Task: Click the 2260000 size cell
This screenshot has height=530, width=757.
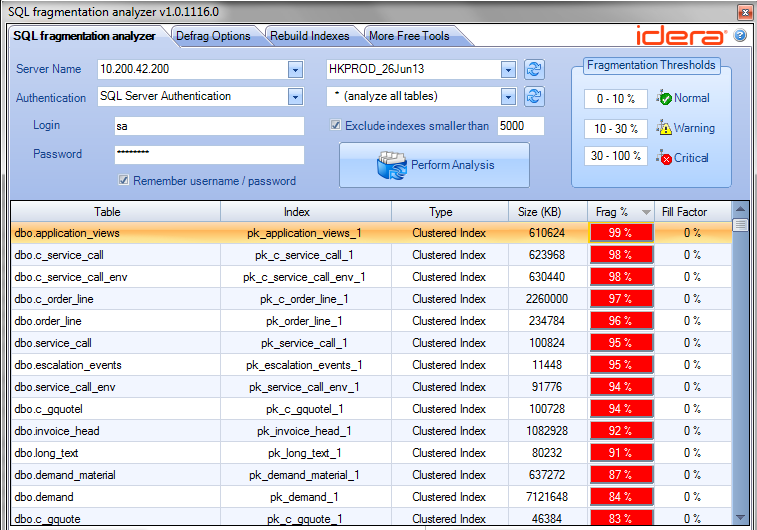Action: coord(547,299)
